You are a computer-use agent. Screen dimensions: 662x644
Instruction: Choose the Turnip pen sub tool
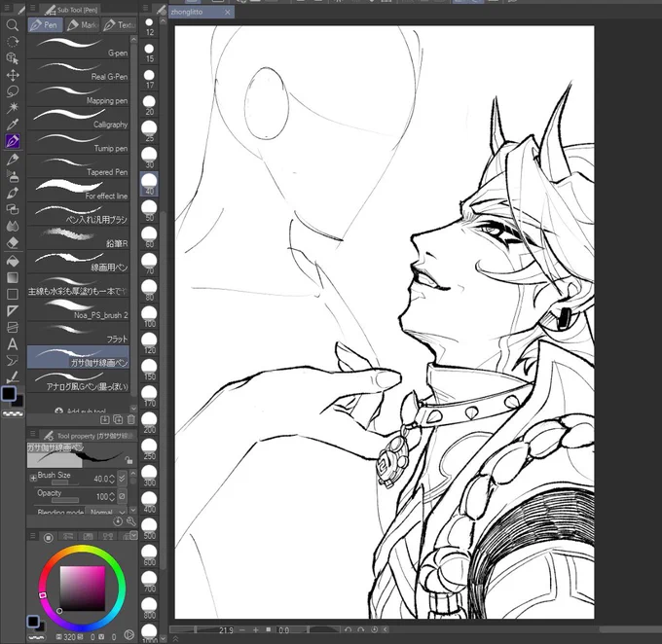coord(78,143)
